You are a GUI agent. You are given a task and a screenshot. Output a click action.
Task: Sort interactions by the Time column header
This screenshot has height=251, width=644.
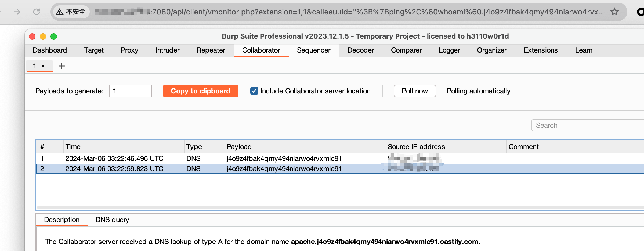click(x=124, y=147)
